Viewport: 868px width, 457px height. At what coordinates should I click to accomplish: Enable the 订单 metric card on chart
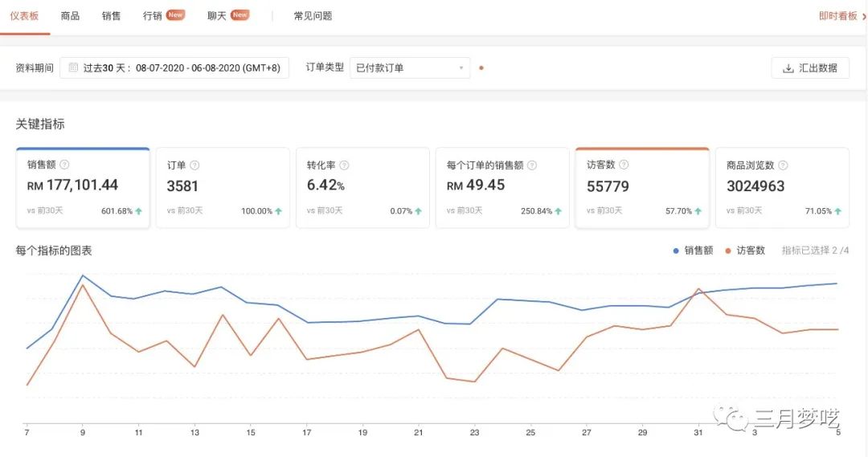223,188
